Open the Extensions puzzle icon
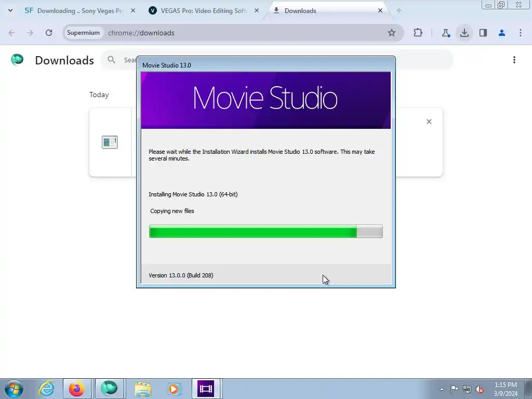532x399 pixels. 418,33
